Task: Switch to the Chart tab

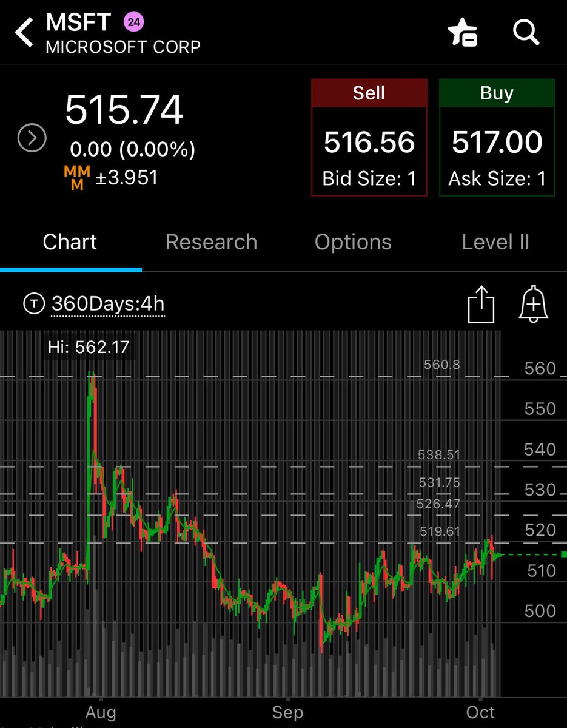Action: pos(70,242)
